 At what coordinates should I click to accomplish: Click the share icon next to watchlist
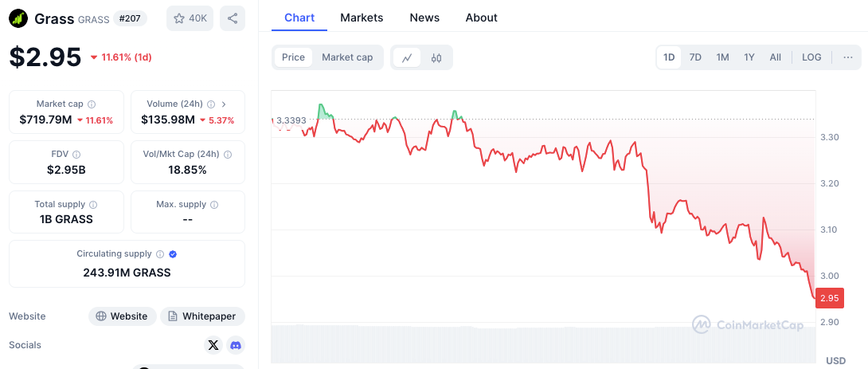pyautogui.click(x=232, y=18)
